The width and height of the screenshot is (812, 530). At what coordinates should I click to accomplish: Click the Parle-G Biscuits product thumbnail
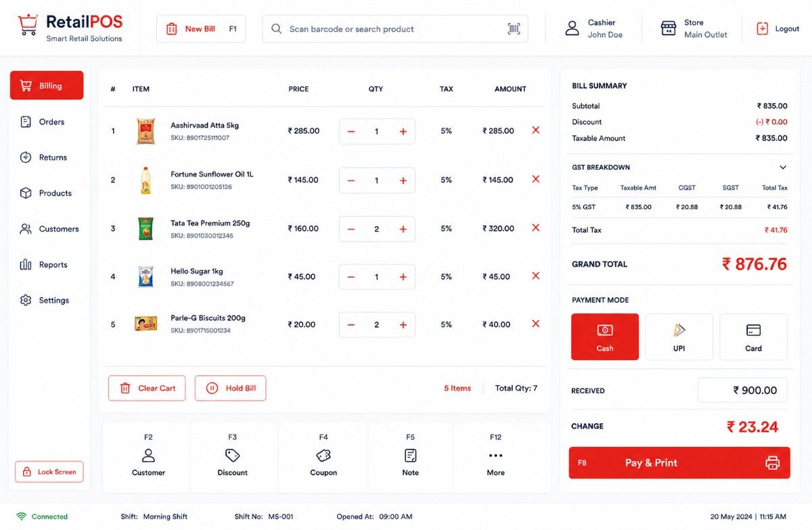(x=145, y=324)
